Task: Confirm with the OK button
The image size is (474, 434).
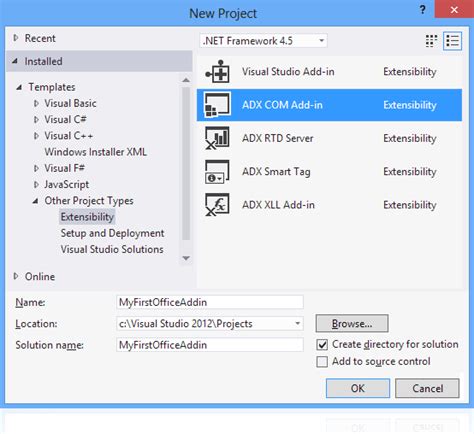Action: pos(358,388)
